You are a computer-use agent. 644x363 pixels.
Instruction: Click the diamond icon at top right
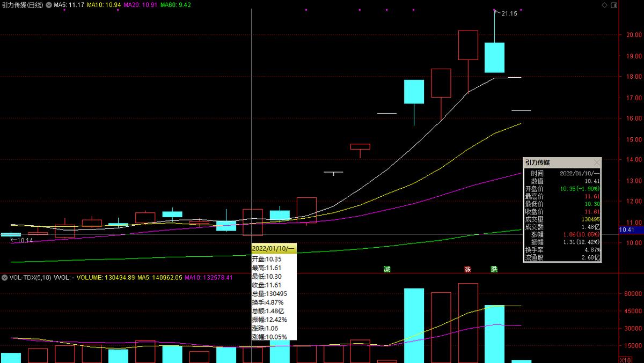605,5
